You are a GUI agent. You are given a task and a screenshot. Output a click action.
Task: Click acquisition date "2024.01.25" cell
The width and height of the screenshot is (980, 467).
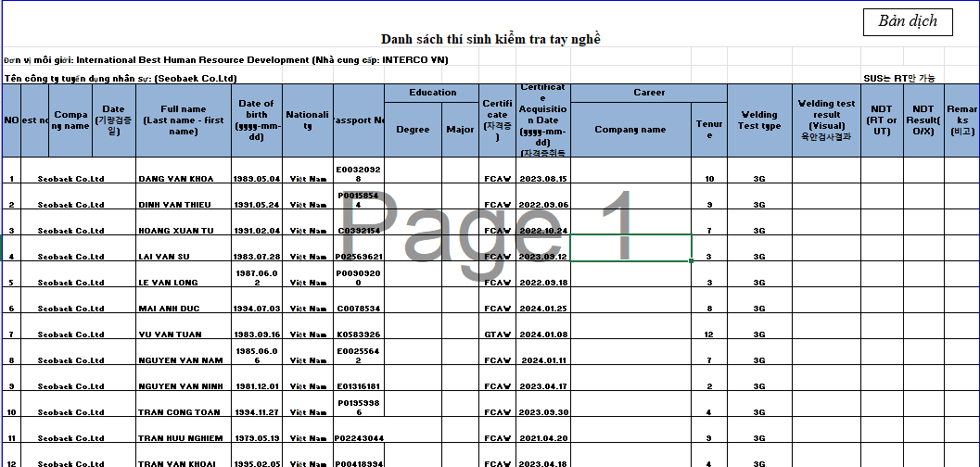click(543, 308)
